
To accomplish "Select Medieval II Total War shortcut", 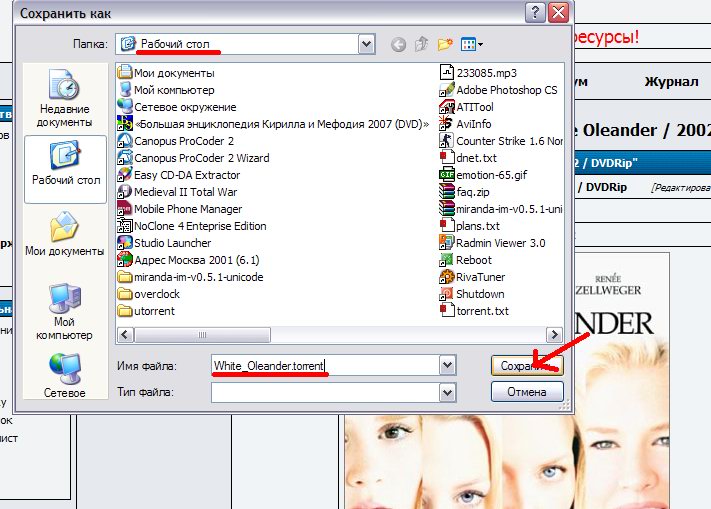I will (x=177, y=192).
